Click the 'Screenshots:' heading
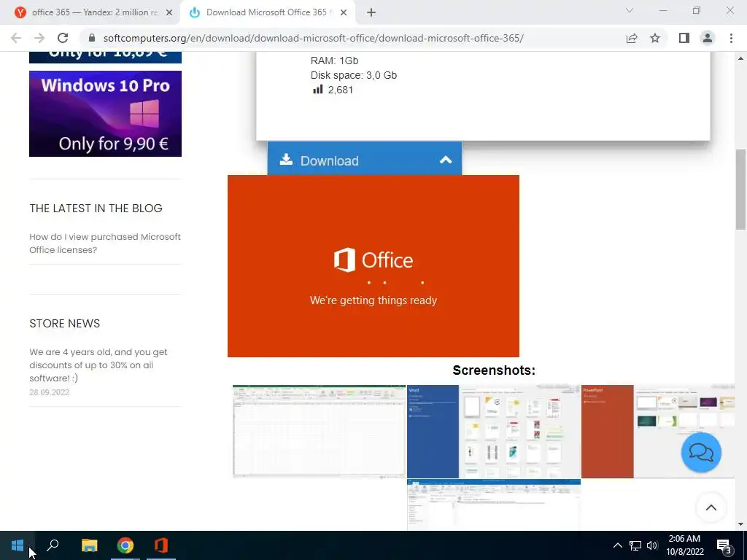 [x=494, y=370]
